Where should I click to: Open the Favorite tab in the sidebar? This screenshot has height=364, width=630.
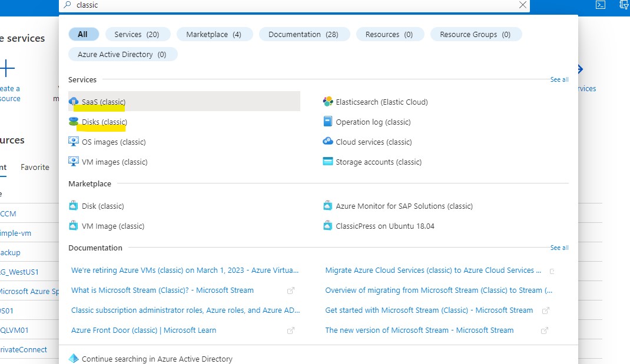35,167
